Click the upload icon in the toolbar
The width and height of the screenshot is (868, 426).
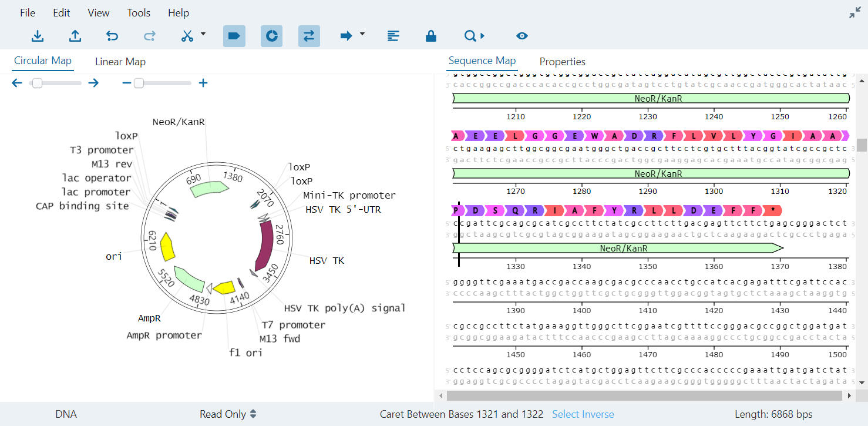pyautogui.click(x=75, y=36)
